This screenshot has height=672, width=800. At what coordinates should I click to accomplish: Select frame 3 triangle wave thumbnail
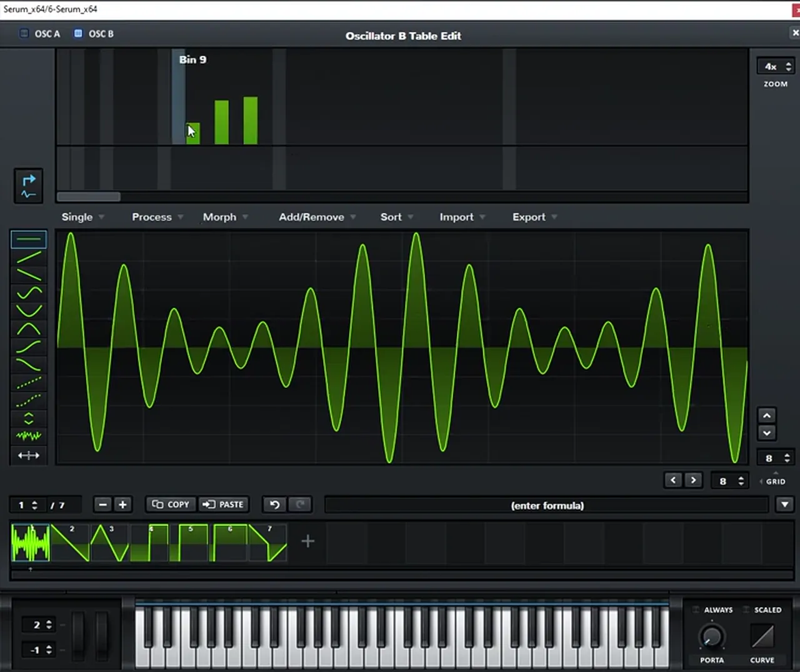(x=109, y=543)
